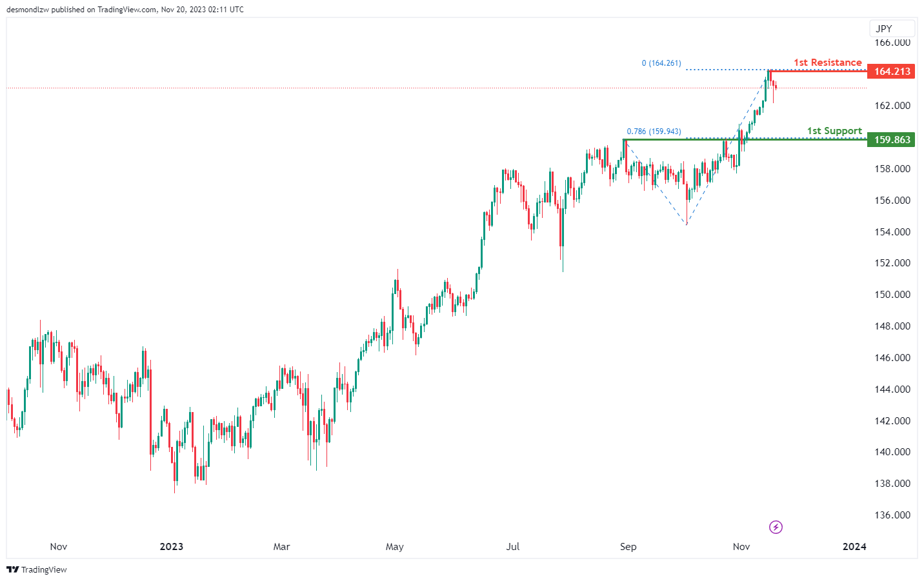Screen dimensions: 924x581
Task: Open the JPY currency selector
Action: (892, 28)
